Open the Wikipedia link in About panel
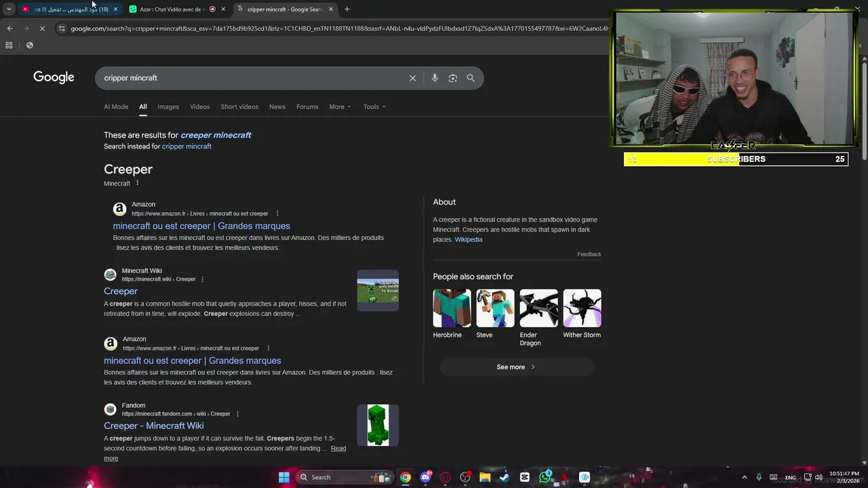The height and width of the screenshot is (488, 868). click(x=469, y=239)
